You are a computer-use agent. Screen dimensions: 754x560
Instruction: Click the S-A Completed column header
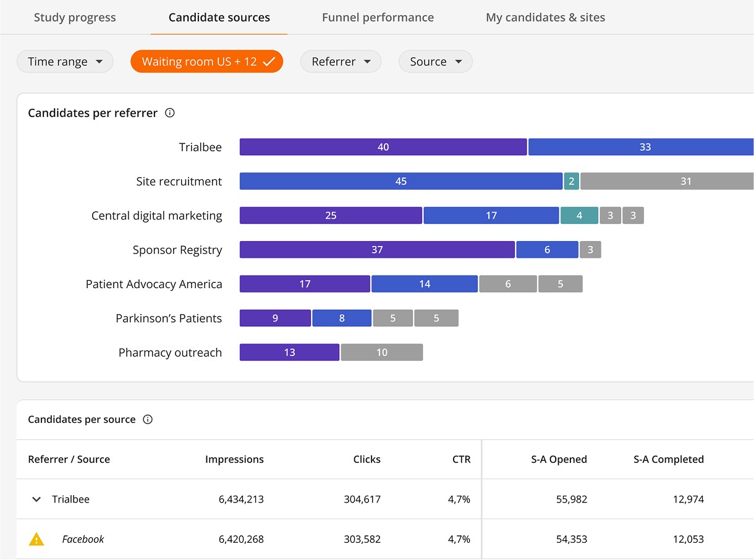668,459
